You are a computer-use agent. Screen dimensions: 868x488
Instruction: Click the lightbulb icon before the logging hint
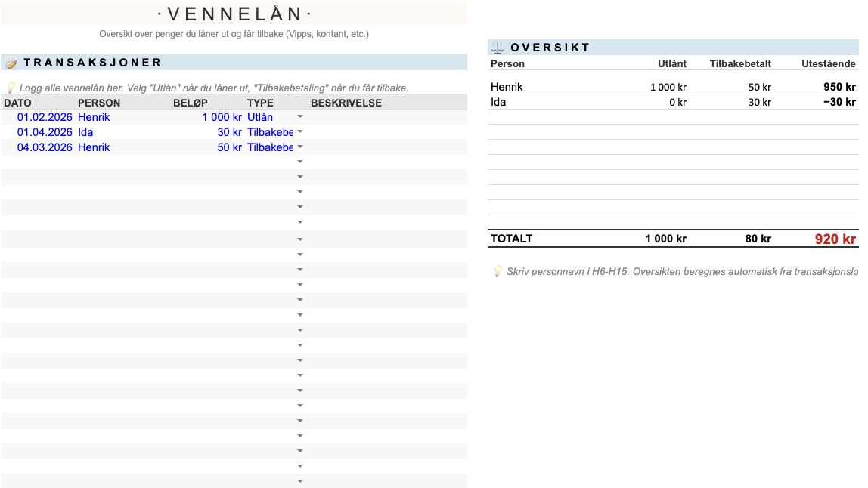tap(11, 88)
